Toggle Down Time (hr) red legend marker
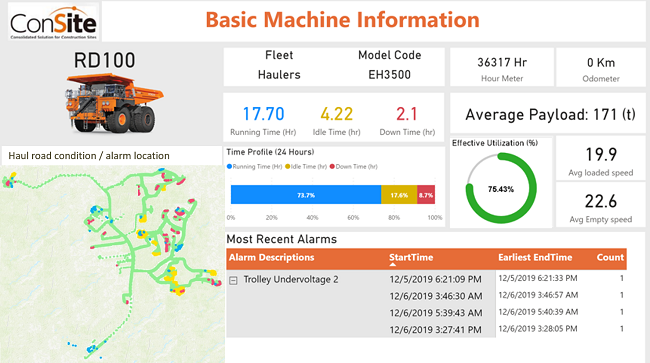The image size is (650, 363). (x=332, y=167)
